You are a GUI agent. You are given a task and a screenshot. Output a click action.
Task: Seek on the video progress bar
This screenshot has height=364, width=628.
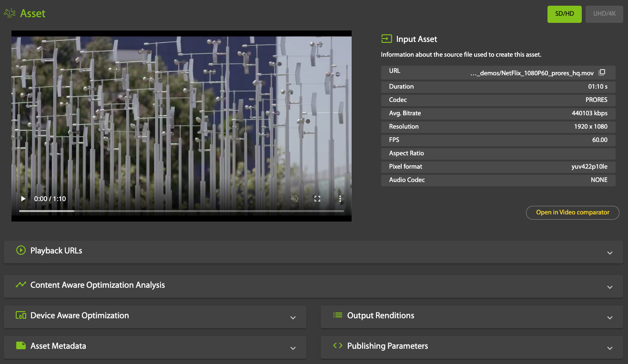point(181,211)
